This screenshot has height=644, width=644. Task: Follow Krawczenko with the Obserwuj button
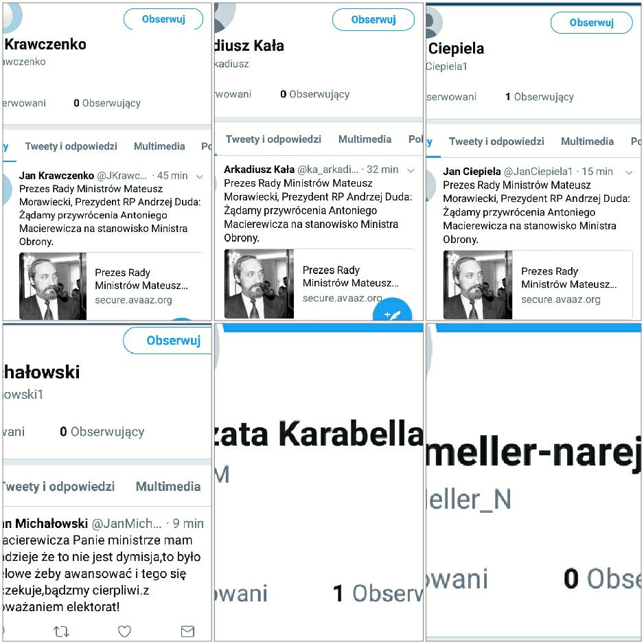[x=163, y=19]
